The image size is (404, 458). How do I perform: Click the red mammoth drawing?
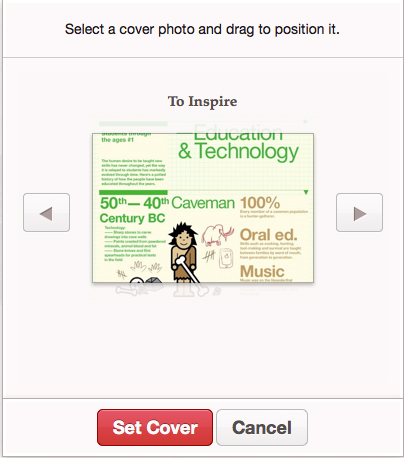coord(217,235)
